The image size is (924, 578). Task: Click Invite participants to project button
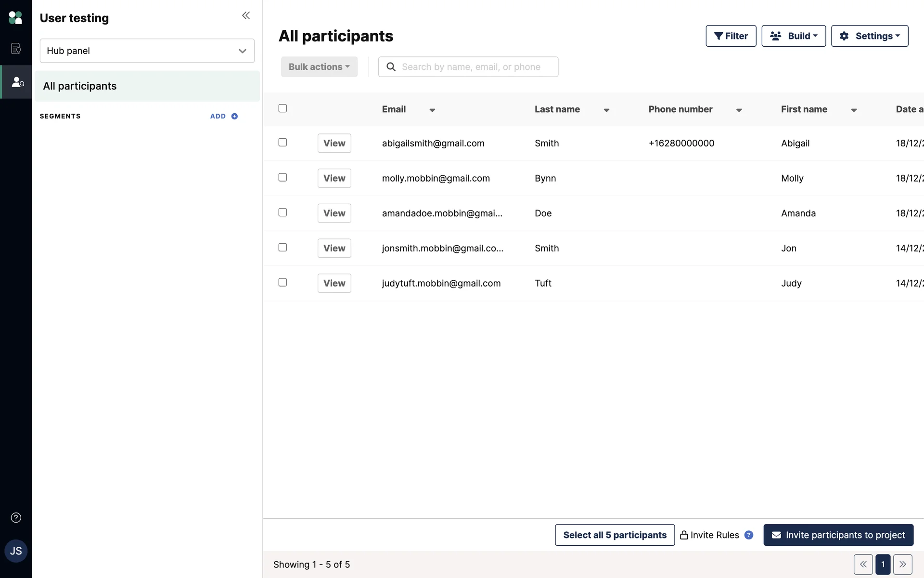coord(838,535)
